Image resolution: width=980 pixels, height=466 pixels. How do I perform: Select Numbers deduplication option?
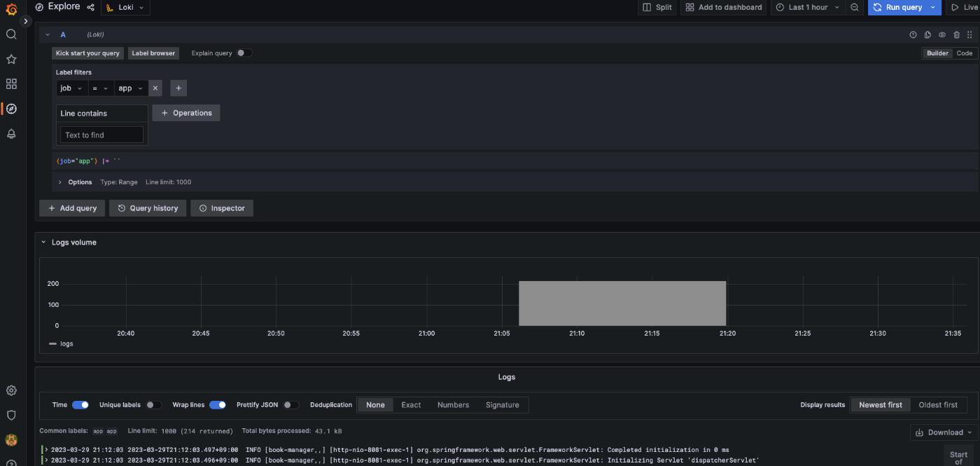453,405
